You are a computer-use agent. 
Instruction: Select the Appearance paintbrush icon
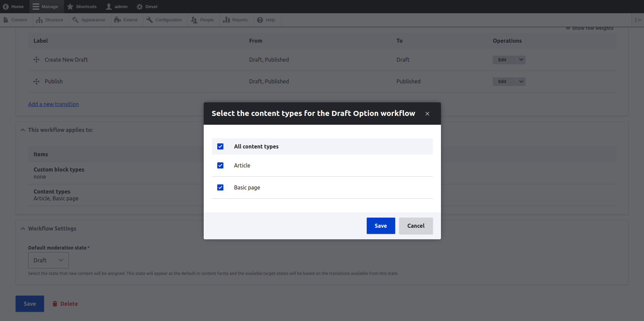tap(75, 20)
